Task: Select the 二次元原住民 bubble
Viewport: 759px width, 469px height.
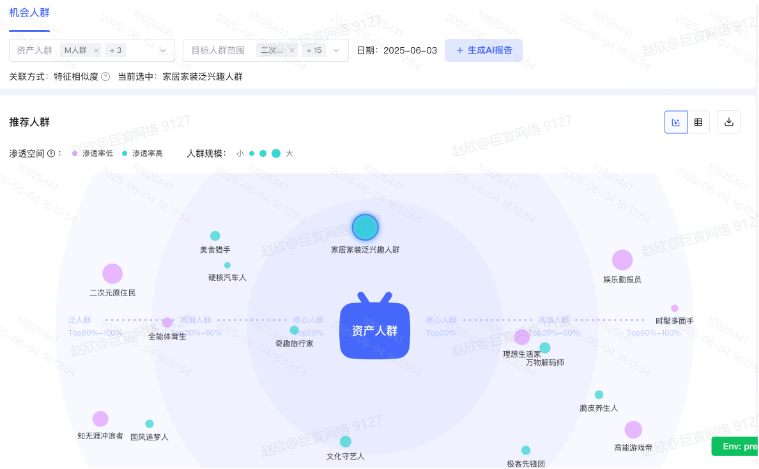Action: (112, 274)
